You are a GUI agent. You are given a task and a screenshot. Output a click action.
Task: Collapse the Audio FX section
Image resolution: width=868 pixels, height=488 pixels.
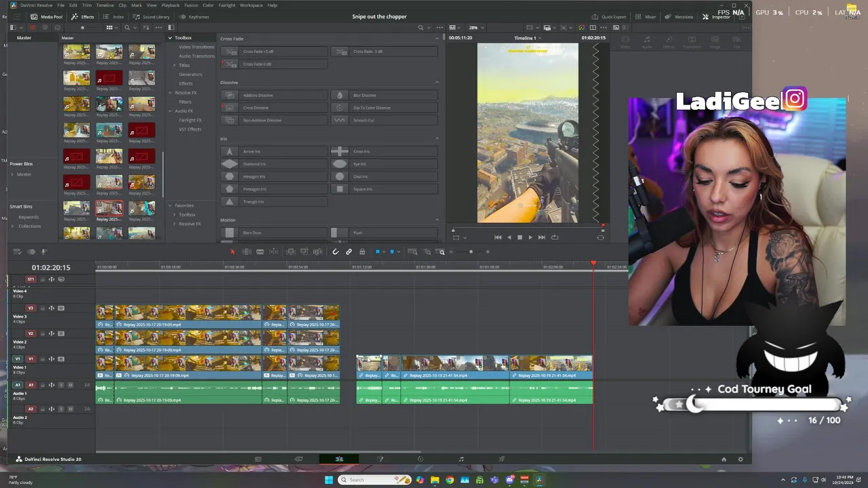[170, 110]
